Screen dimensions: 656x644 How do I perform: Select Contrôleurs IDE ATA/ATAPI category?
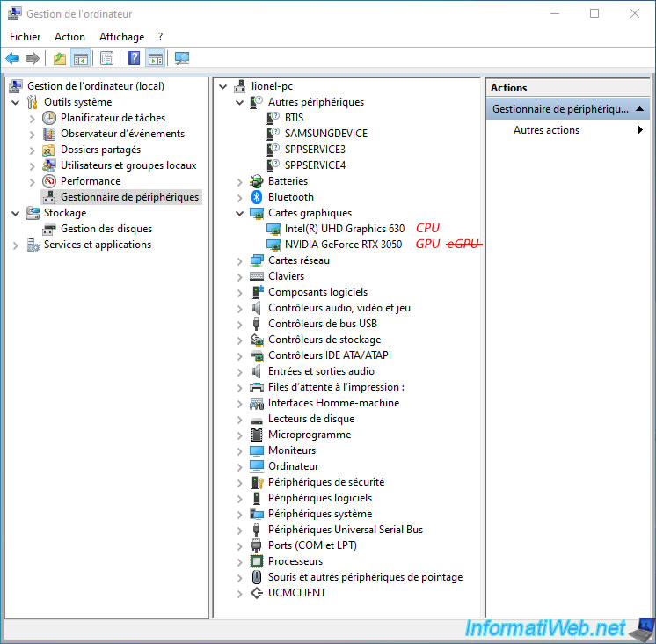[330, 355]
